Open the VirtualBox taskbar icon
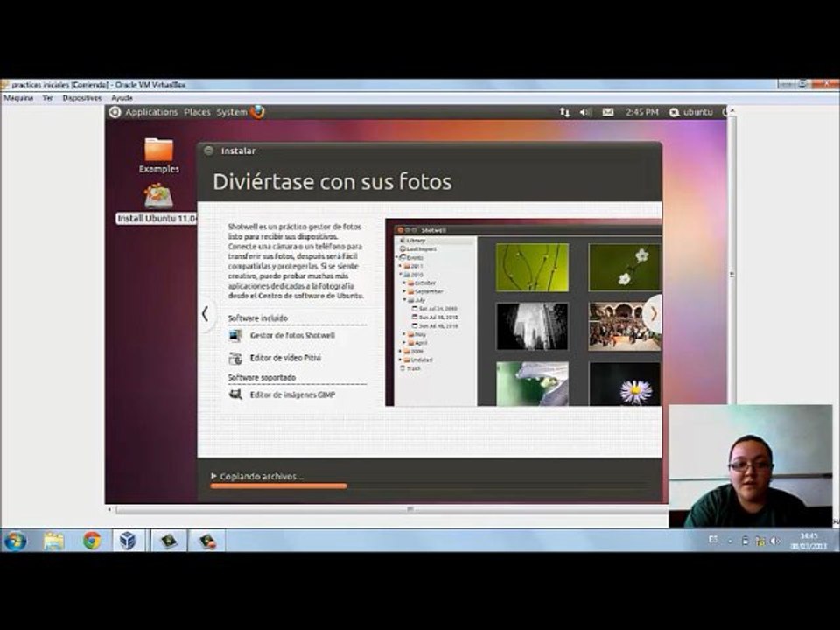The height and width of the screenshot is (630, 840). pyautogui.click(x=128, y=541)
